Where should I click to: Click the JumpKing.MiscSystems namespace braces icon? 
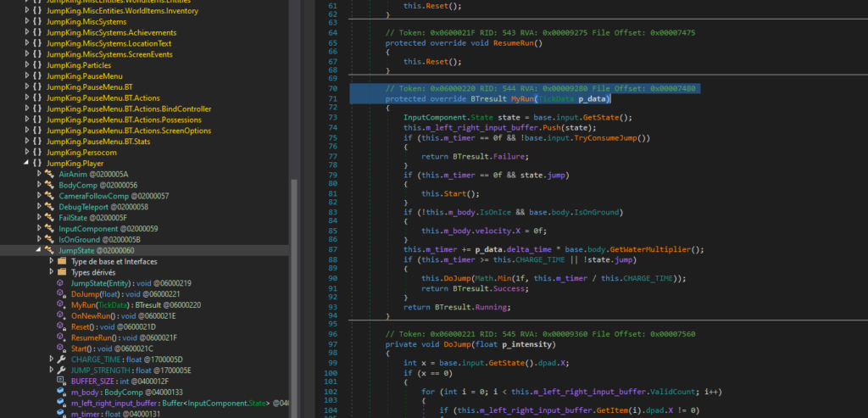pyautogui.click(x=37, y=21)
